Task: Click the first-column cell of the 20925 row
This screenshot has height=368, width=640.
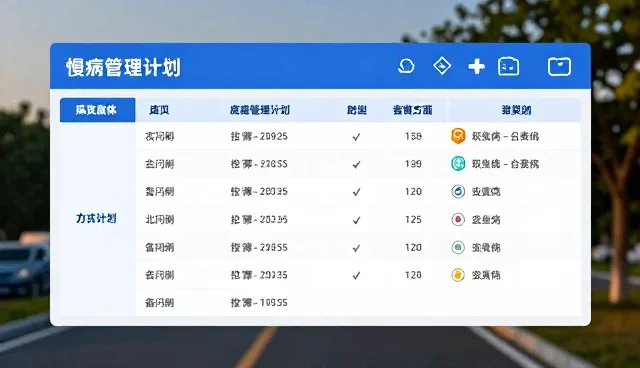Action: [x=160, y=136]
